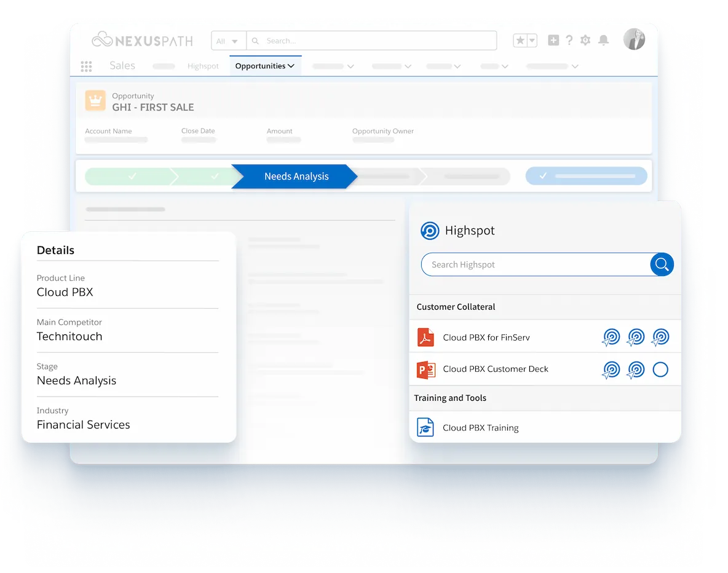Click the Training and Tools section header
The image size is (728, 573).
(450, 398)
